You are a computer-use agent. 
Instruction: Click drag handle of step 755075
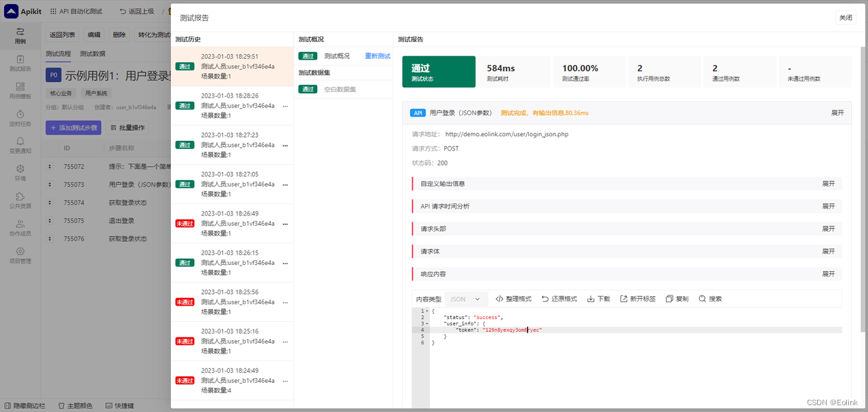tap(50, 220)
